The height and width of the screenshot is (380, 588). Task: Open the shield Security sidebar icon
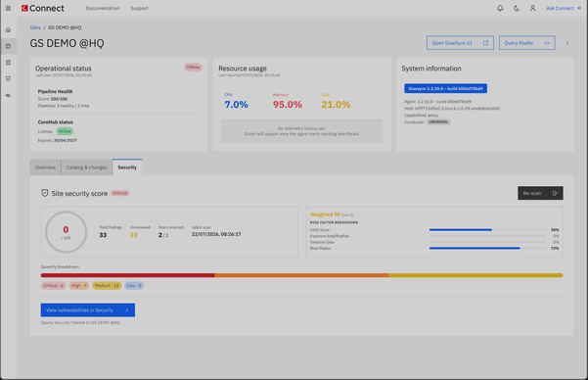[x=8, y=79]
